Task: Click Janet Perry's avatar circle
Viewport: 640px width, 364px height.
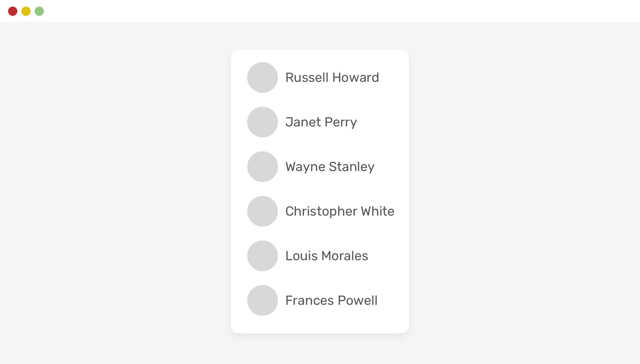Action: (263, 122)
